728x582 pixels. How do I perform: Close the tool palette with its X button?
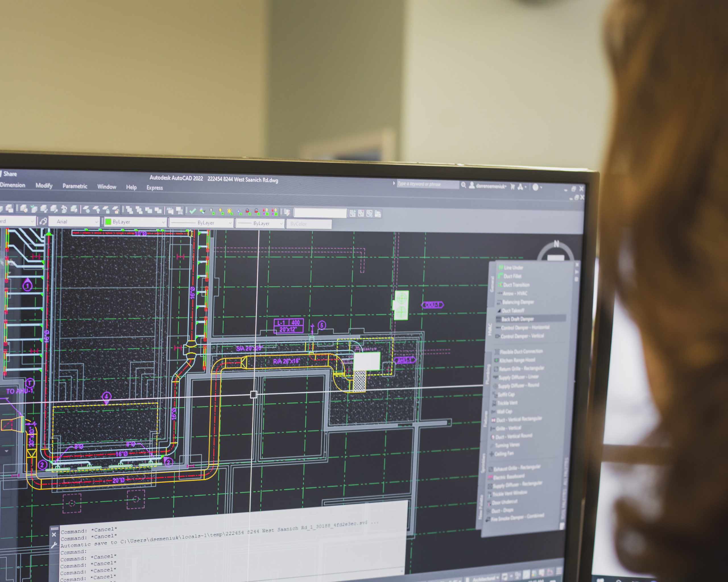point(577,264)
